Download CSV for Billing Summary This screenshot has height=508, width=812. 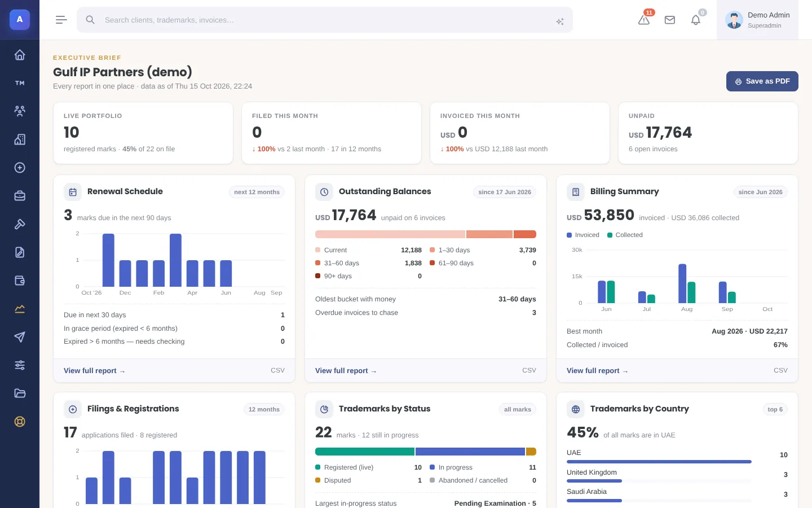(780, 370)
